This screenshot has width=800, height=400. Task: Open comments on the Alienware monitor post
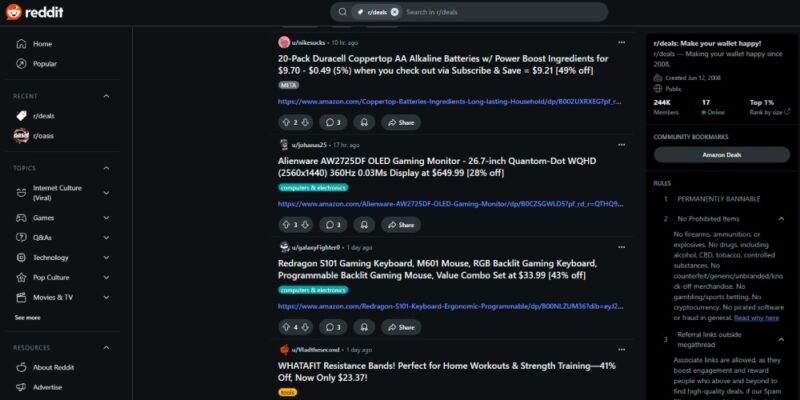pyautogui.click(x=333, y=224)
